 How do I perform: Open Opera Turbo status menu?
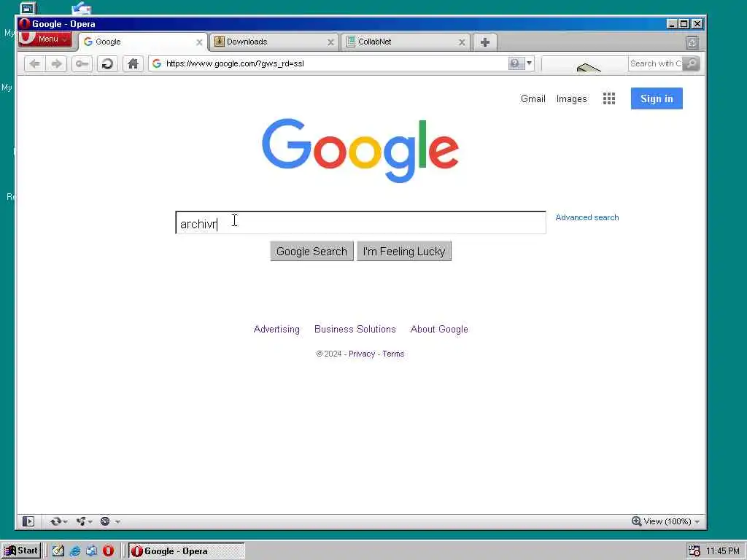110,521
